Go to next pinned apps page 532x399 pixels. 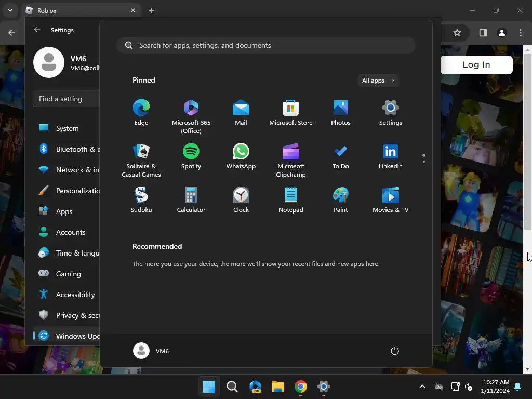coord(424,161)
